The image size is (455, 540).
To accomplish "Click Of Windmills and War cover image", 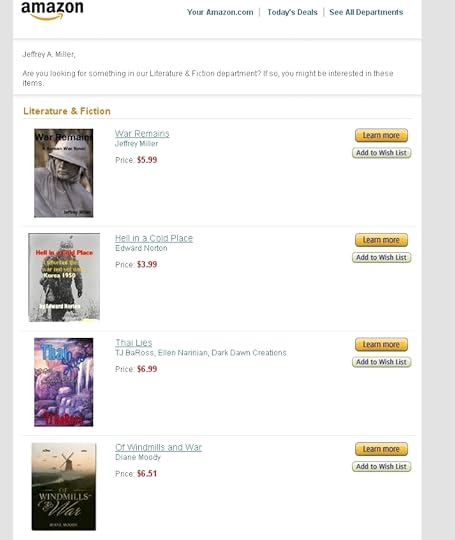I will 64,487.
